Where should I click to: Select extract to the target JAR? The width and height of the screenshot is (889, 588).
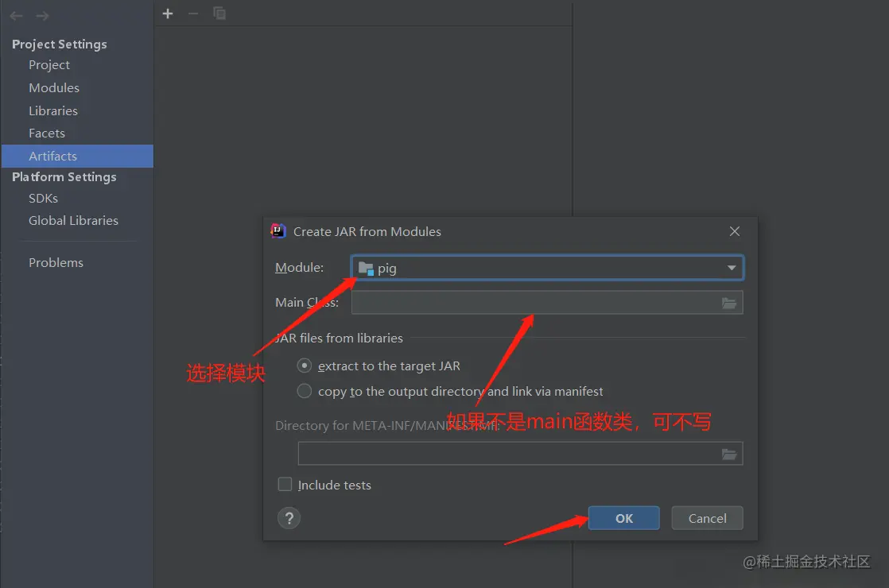[x=305, y=366]
